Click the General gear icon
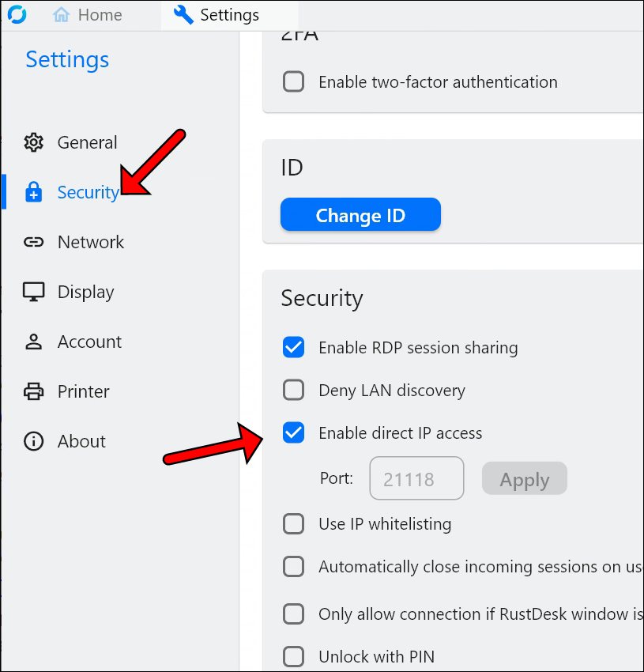The image size is (644, 672). pyautogui.click(x=33, y=143)
